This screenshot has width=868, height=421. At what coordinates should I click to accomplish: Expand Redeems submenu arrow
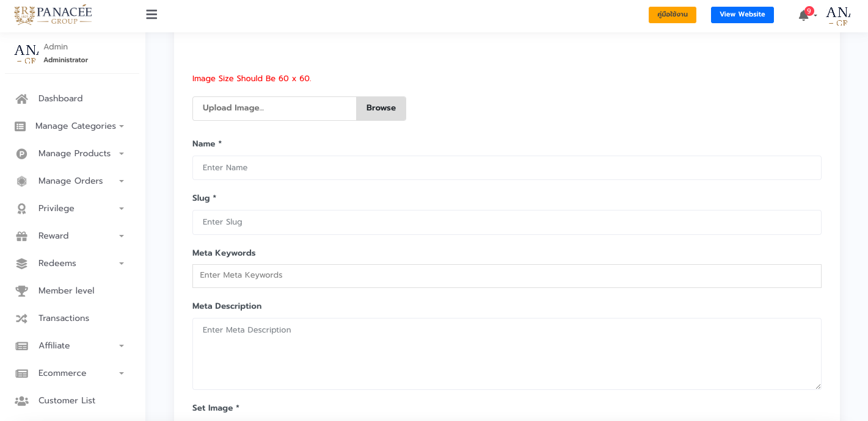[x=122, y=264]
